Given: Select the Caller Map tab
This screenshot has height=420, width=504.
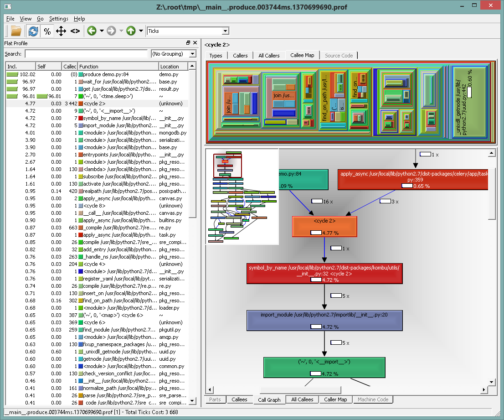Looking at the screenshot, I should click(x=335, y=399).
